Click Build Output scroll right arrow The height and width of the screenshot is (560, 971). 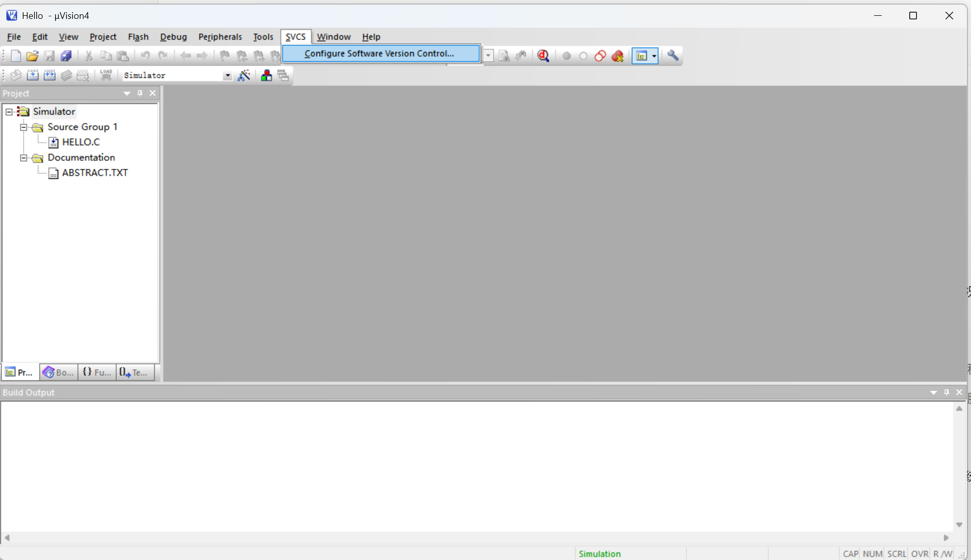[946, 538]
